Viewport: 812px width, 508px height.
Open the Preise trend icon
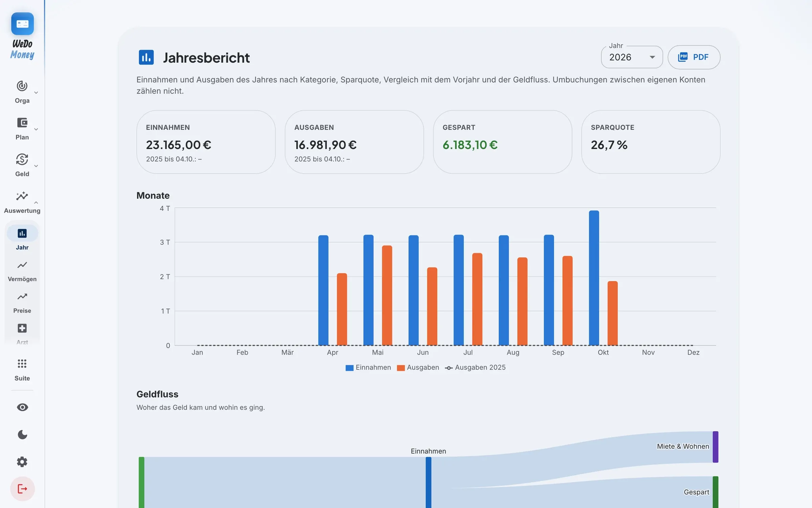point(22,297)
